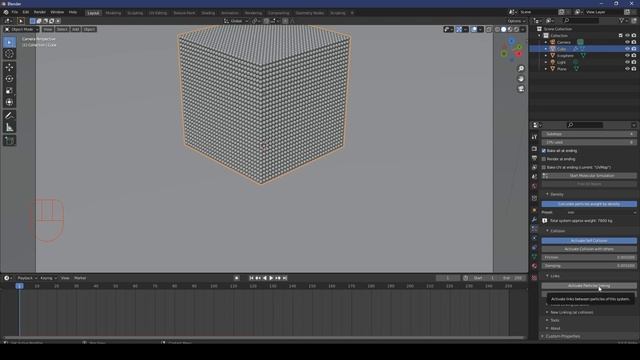Image resolution: width=640 pixels, height=360 pixels.
Task: Hide the Cube object in outliner
Action: pyautogui.click(x=627, y=49)
